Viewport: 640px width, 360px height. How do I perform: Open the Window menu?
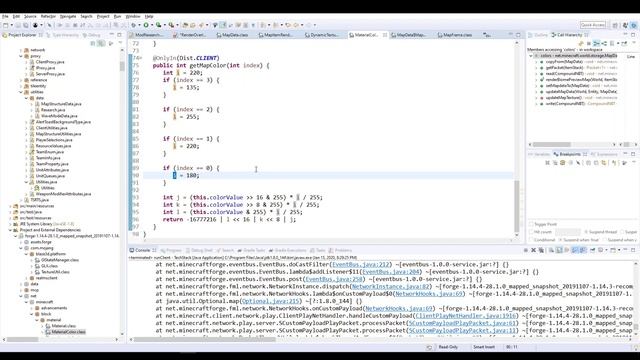tap(133, 16)
